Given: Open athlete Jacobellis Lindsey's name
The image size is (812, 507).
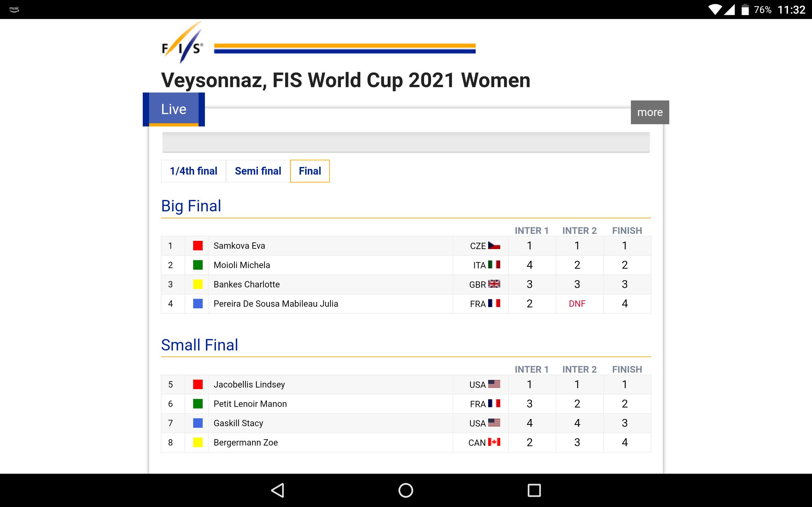Looking at the screenshot, I should pyautogui.click(x=249, y=384).
